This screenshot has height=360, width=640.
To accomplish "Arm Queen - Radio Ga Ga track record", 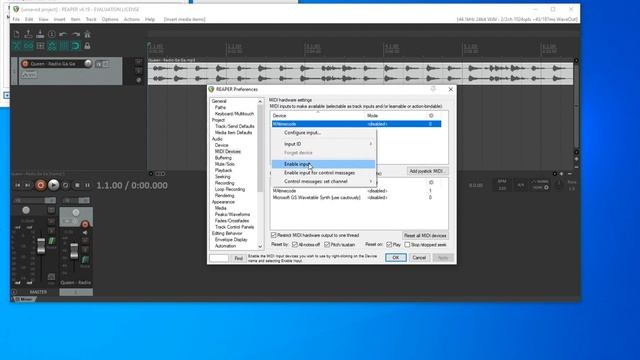I will pos(25,64).
